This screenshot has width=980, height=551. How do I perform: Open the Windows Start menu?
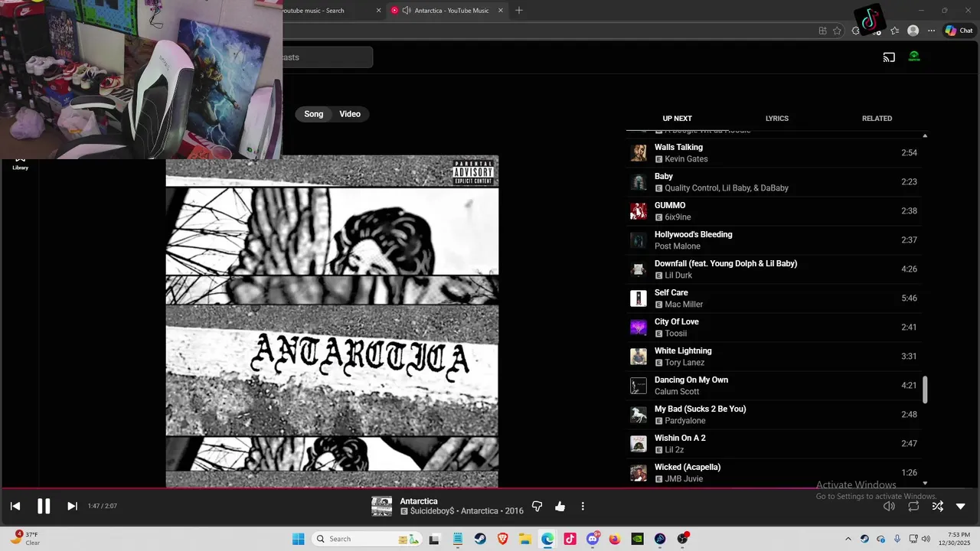tap(299, 539)
